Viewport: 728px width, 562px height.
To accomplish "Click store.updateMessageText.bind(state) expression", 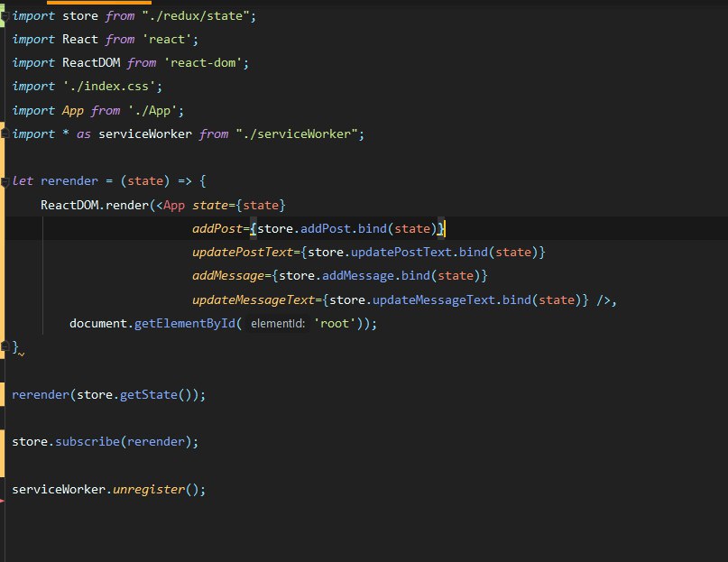I will (455, 300).
